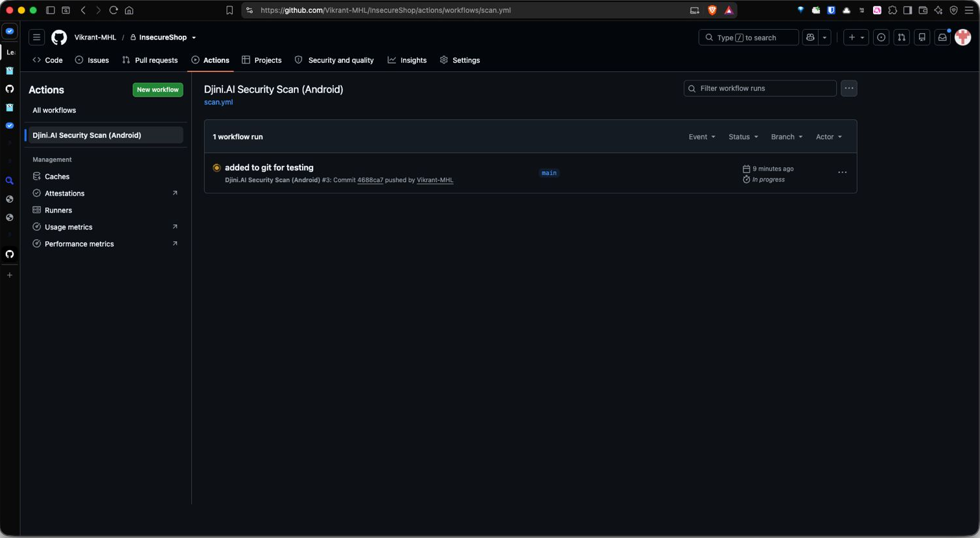Open the Create new plus dropdown
Screen dimensions: 980x538
coord(856,38)
